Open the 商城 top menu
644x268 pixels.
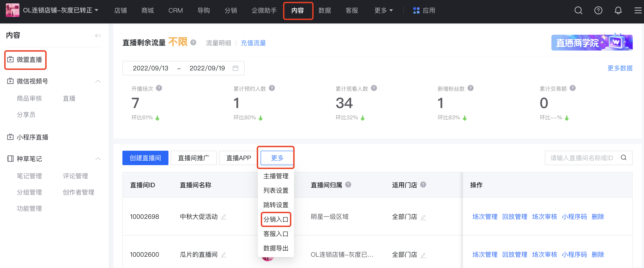click(x=147, y=11)
